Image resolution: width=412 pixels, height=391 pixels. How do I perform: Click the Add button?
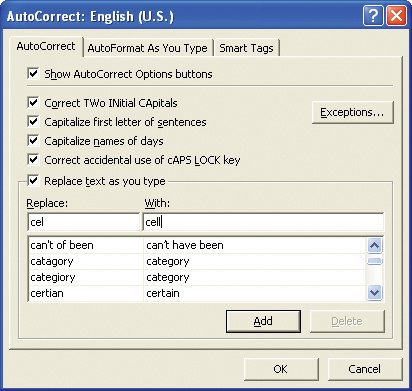[263, 321]
